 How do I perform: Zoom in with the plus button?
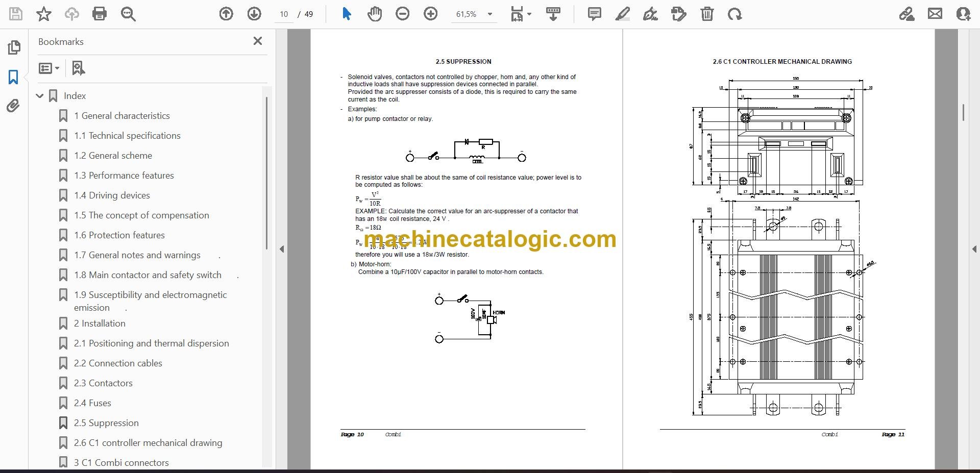[431, 14]
